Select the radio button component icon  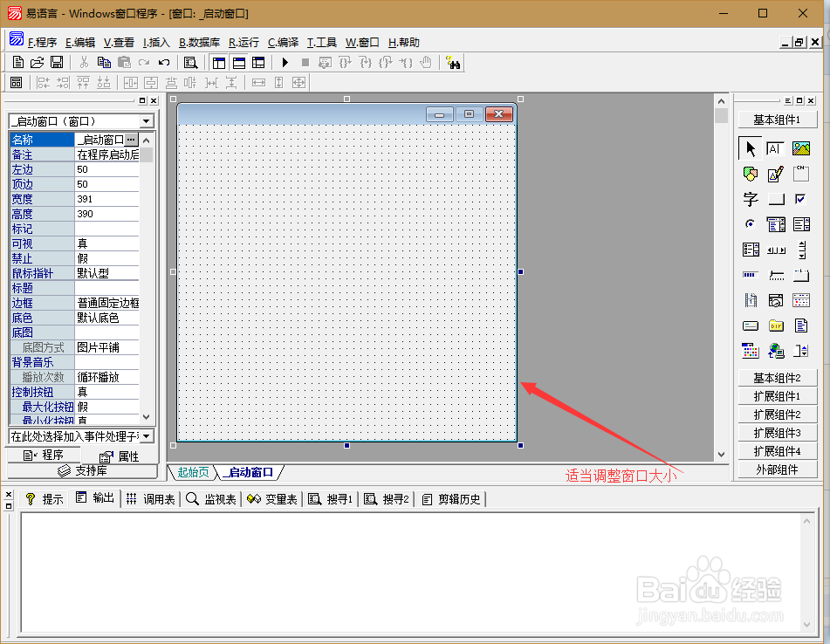pos(750,224)
